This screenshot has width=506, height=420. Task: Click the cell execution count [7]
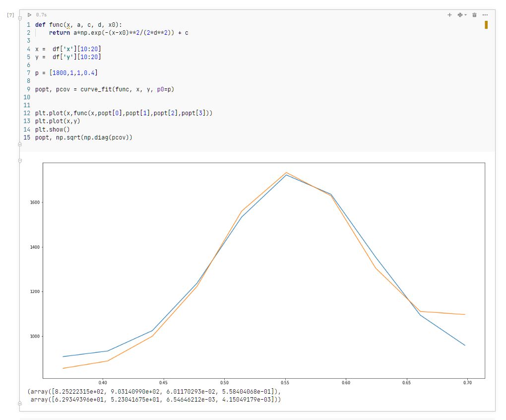(10, 15)
